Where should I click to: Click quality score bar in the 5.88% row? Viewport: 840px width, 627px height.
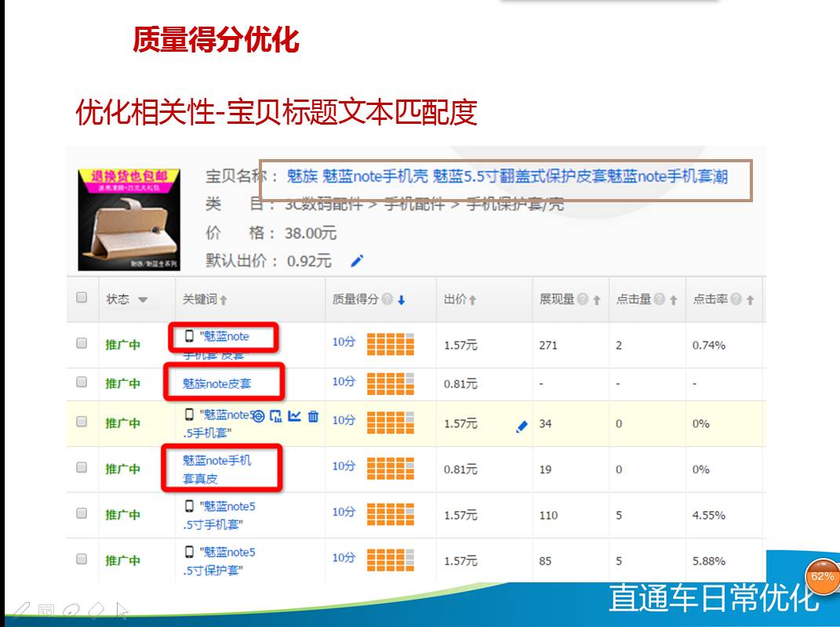[390, 560]
